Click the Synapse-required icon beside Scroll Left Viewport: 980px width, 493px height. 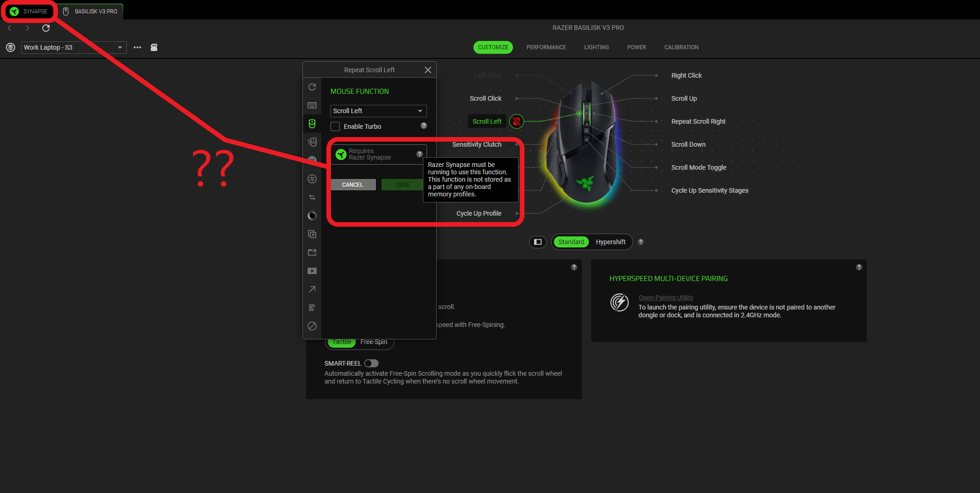coord(517,121)
